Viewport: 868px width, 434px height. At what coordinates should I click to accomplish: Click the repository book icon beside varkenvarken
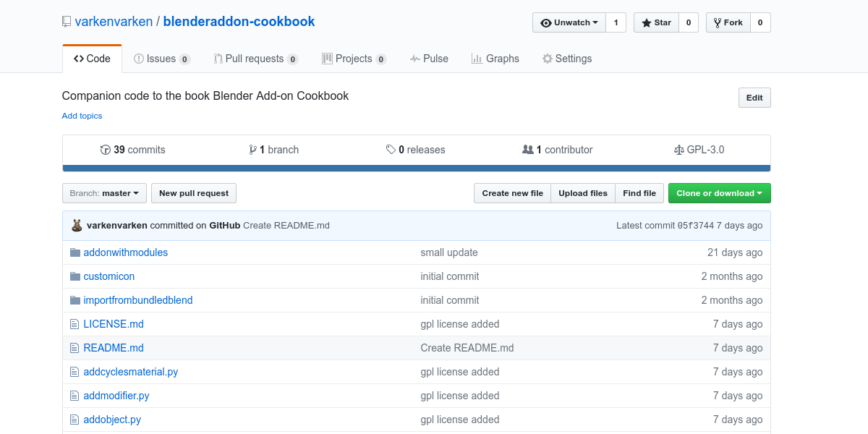pos(67,22)
